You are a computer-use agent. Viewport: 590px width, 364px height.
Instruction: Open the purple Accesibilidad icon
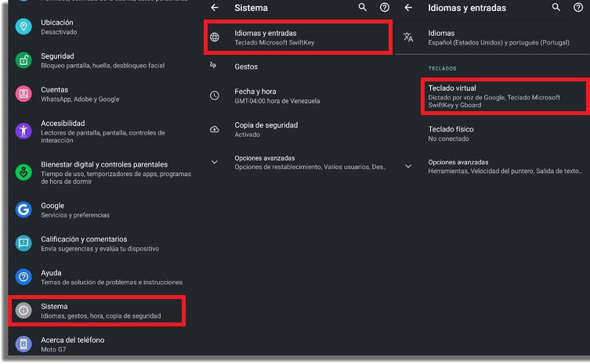(x=24, y=131)
